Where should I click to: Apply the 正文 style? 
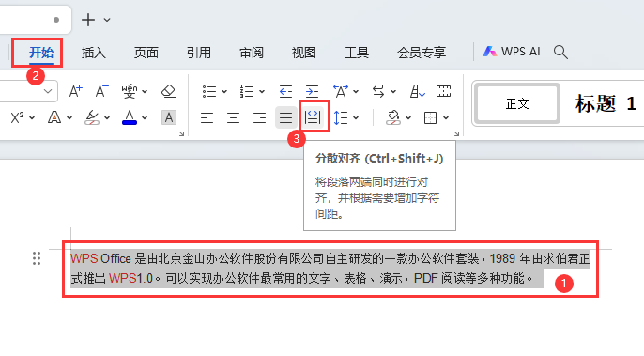point(517,103)
